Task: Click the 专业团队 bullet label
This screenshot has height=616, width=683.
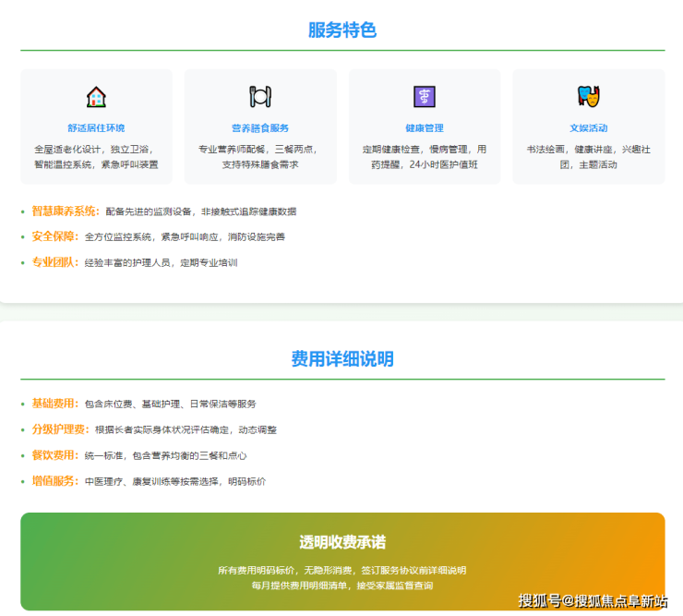Action: (x=55, y=262)
